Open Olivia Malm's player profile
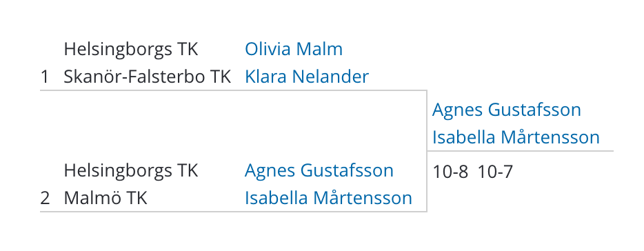Screen dimensions: 644x251 tap(294, 49)
